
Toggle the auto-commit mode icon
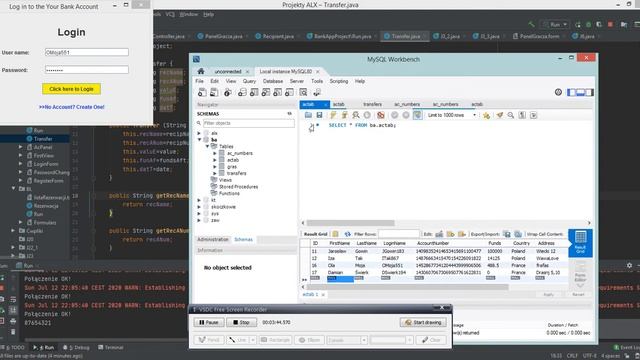point(417,115)
